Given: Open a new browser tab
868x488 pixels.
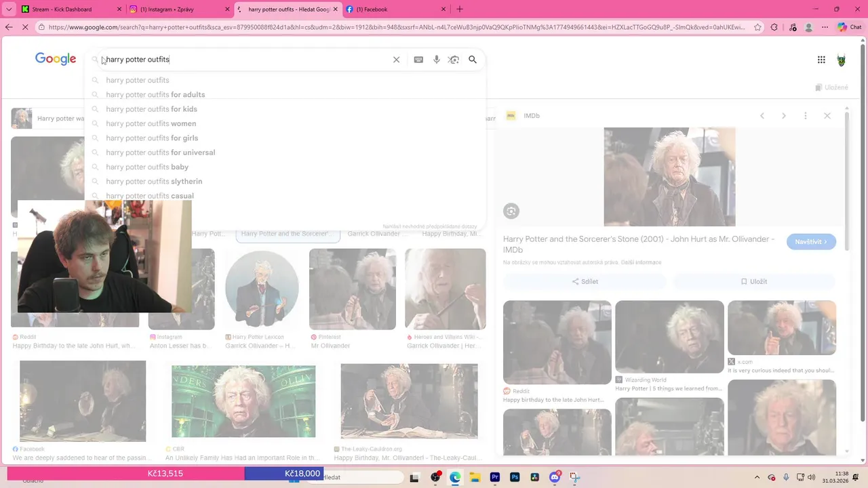Looking at the screenshot, I should point(460,9).
